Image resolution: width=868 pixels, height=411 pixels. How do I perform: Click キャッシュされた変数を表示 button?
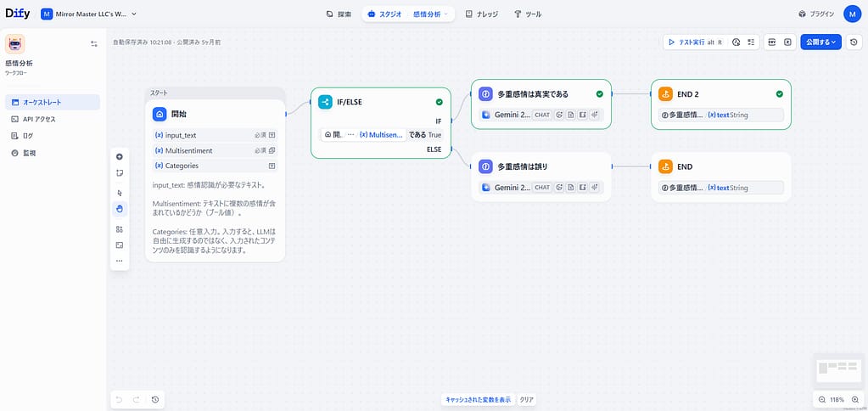[x=478, y=399]
